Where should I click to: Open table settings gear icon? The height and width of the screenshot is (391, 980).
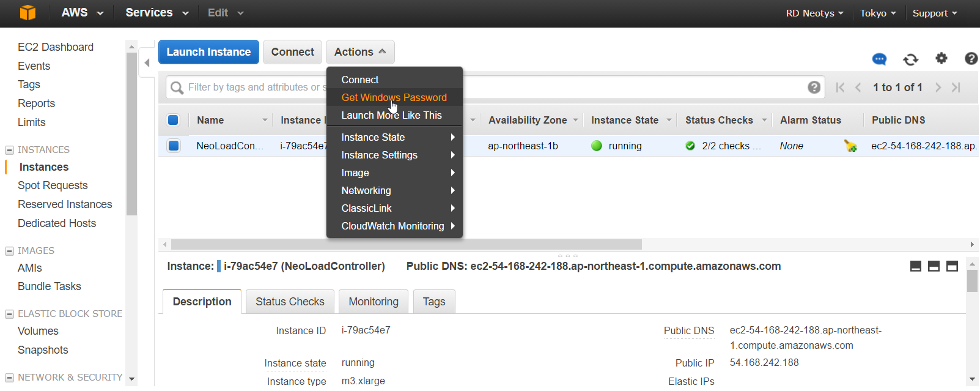click(x=941, y=58)
